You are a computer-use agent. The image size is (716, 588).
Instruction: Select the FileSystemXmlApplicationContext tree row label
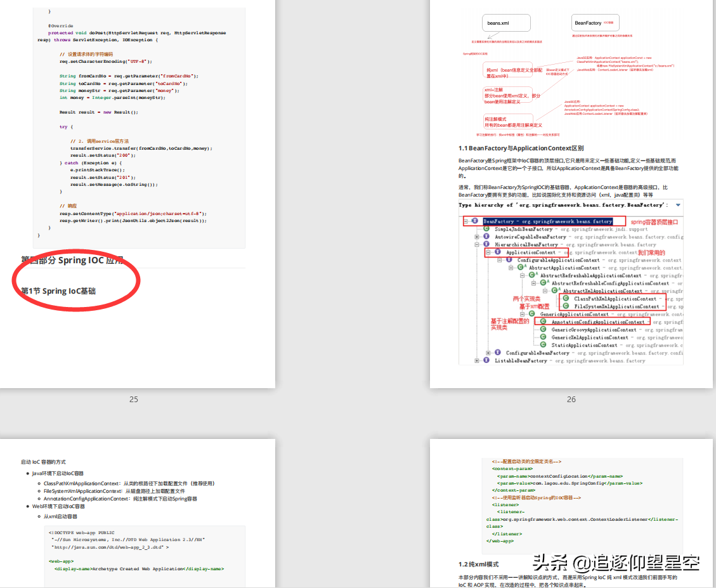pyautogui.click(x=616, y=306)
